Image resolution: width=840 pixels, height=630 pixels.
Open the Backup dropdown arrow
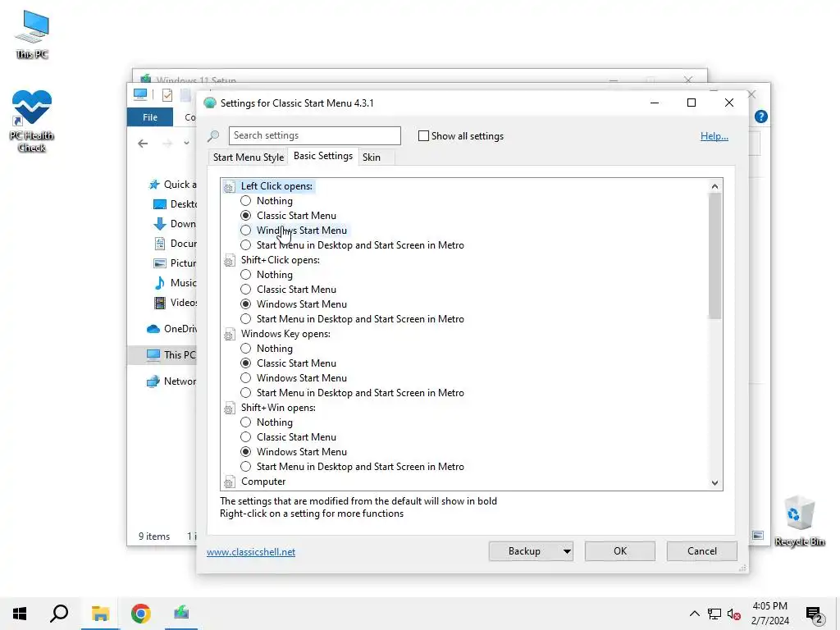tap(567, 551)
